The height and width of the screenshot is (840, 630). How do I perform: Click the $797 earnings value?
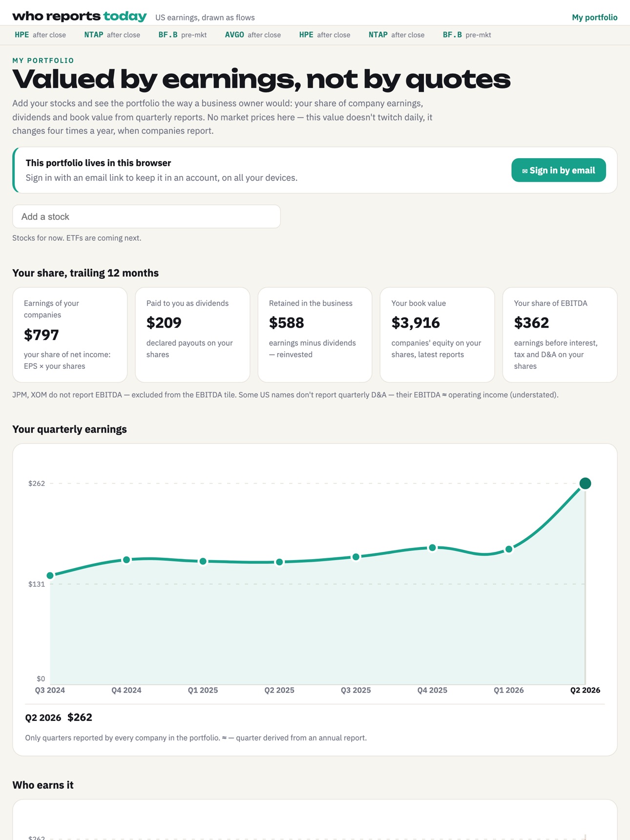(42, 335)
